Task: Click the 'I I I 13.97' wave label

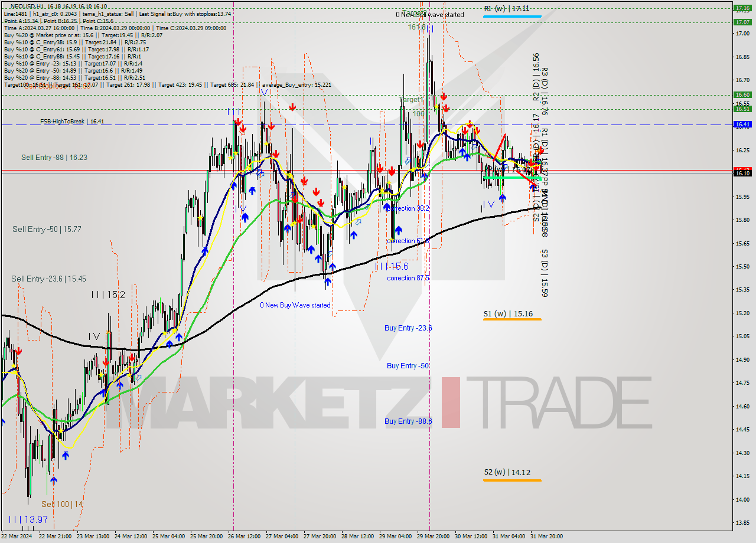Action: [x=28, y=519]
